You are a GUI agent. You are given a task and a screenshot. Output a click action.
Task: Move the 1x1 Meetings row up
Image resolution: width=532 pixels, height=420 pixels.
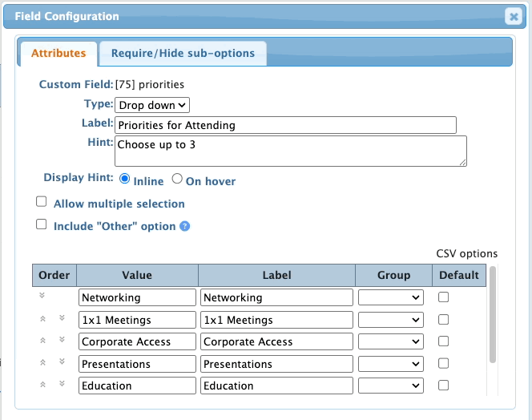pos(42,318)
